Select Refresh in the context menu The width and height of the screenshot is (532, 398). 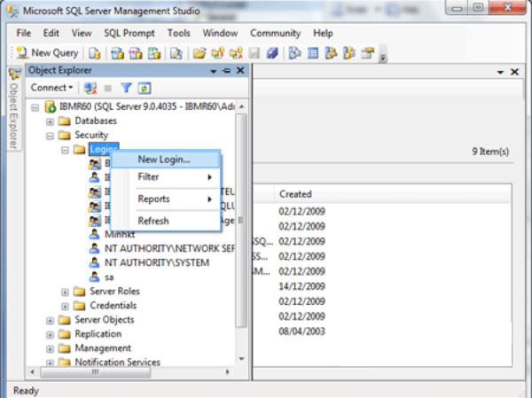tap(153, 221)
